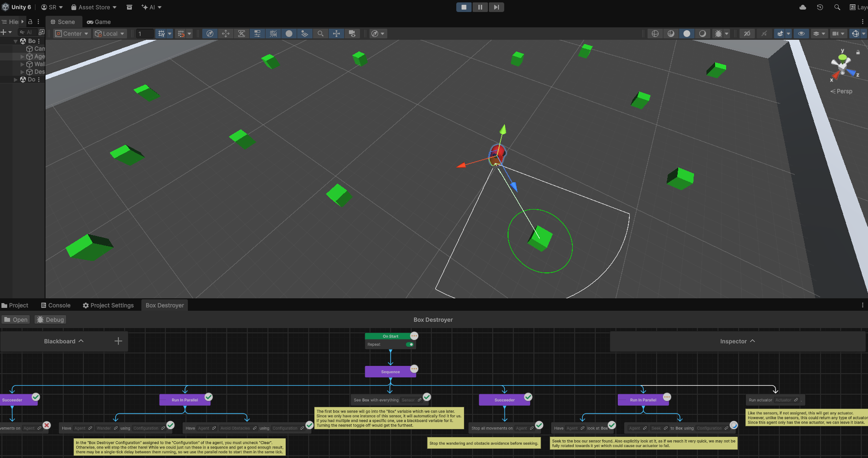
Task: Switch to the Game tab
Action: 98,22
